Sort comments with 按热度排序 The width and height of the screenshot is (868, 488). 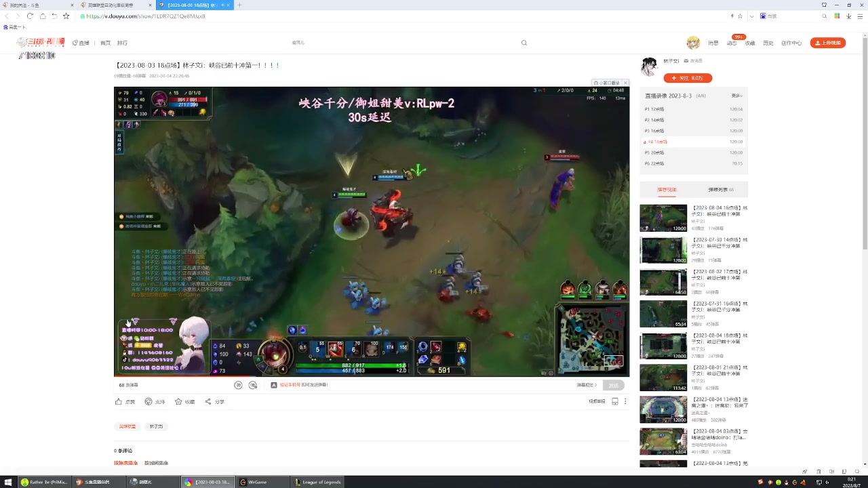125,463
